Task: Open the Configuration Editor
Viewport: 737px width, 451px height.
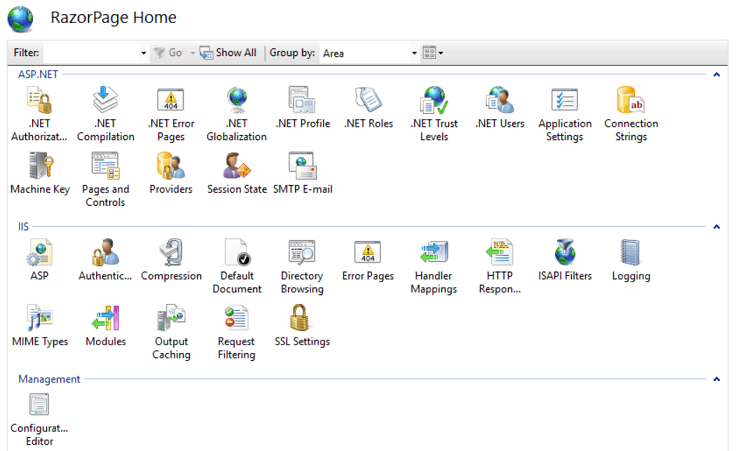Action: click(39, 406)
